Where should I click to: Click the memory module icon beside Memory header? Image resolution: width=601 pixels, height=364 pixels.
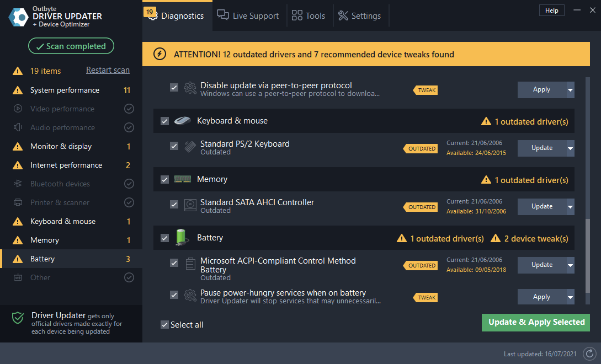click(x=182, y=179)
